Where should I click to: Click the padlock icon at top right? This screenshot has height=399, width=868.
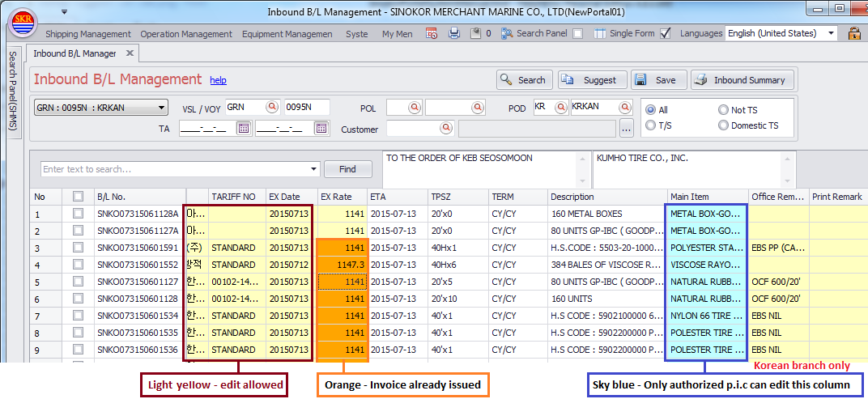pos(853,33)
